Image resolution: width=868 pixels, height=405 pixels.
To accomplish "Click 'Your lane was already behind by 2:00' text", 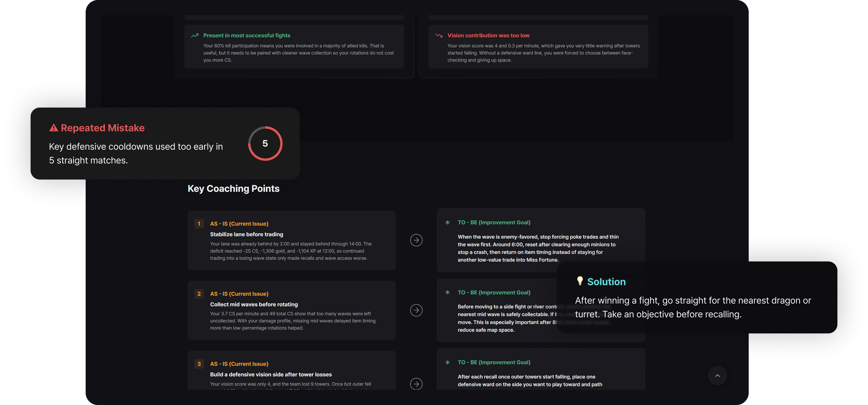I will click(291, 251).
